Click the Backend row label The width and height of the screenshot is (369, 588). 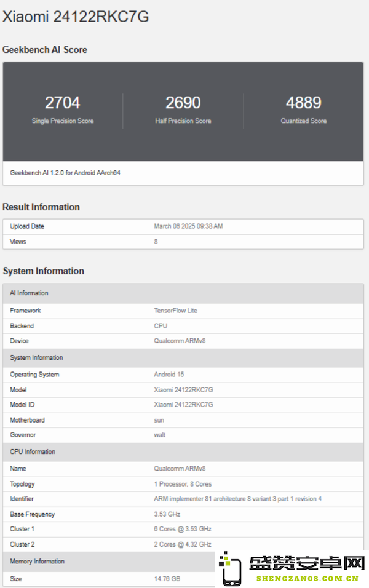(x=22, y=326)
